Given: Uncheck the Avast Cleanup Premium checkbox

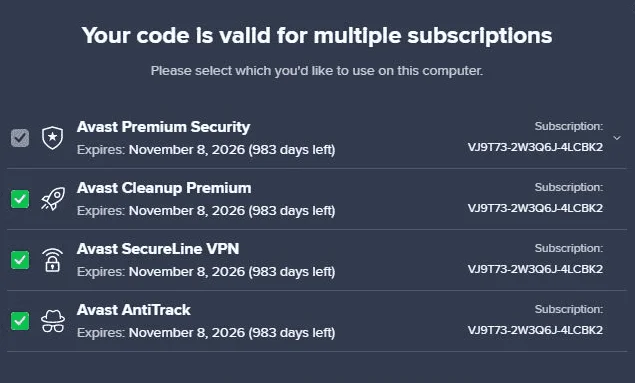Looking at the screenshot, I should (20, 199).
